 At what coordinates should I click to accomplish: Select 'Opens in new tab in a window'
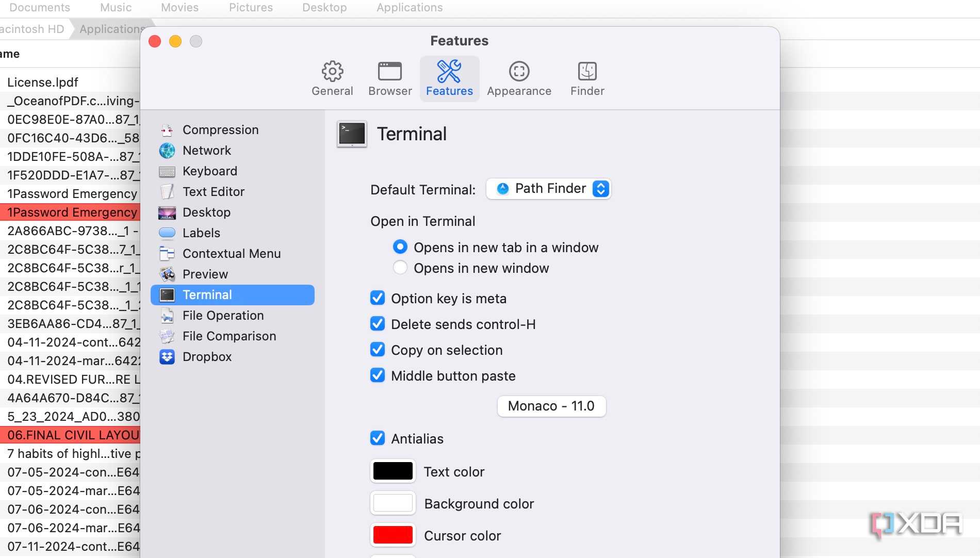pos(400,248)
